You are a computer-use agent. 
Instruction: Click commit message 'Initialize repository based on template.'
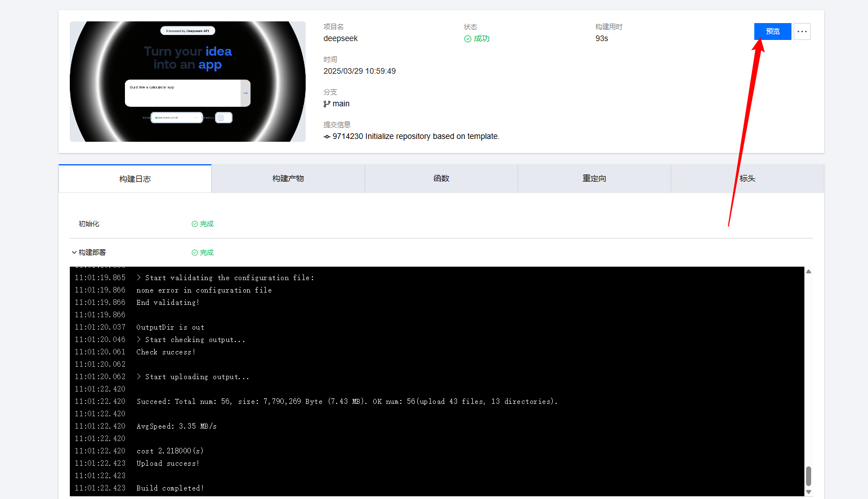click(432, 137)
